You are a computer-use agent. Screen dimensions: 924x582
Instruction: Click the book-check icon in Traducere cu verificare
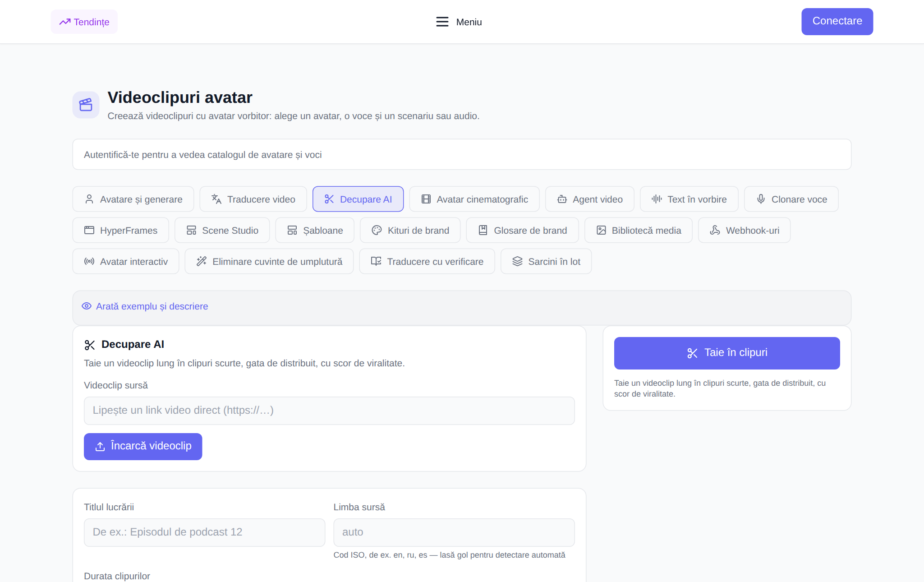376,261
